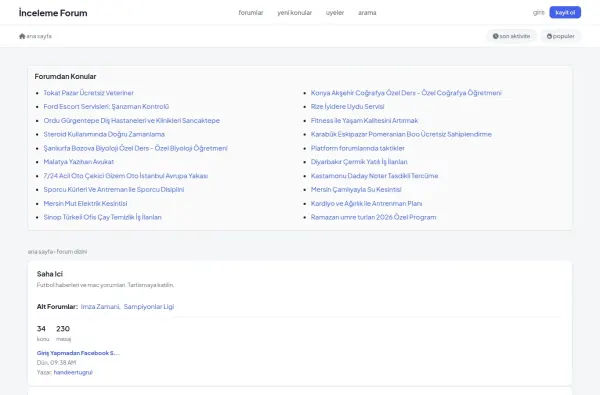The height and width of the screenshot is (395, 600).
Task: Open the Şampiyonlar Ligi subforum
Action: (149, 307)
